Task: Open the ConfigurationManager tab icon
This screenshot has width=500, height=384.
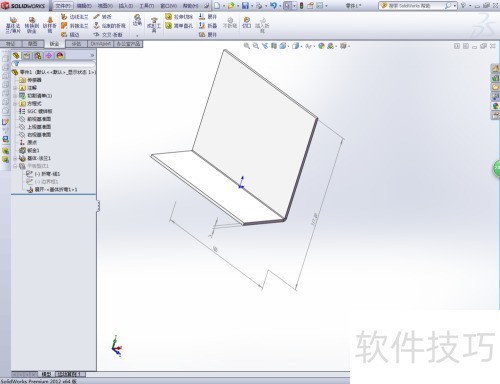Action: tap(38, 56)
